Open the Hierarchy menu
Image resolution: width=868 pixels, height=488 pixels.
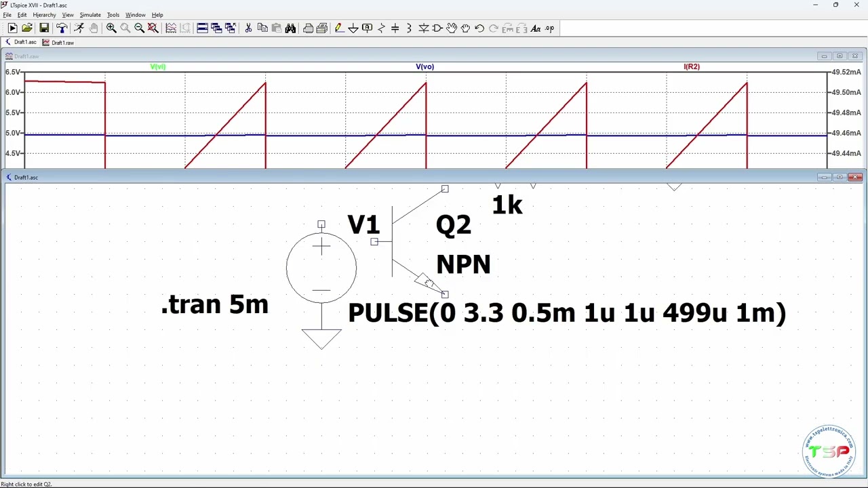44,15
